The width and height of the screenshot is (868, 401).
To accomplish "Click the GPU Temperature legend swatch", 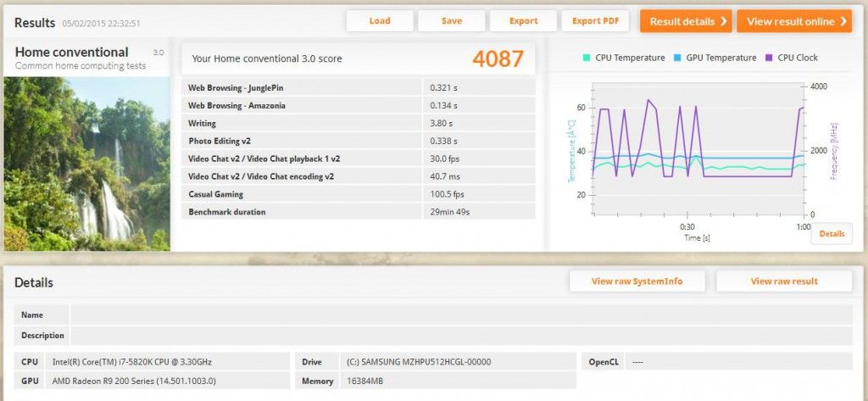I will click(x=677, y=58).
